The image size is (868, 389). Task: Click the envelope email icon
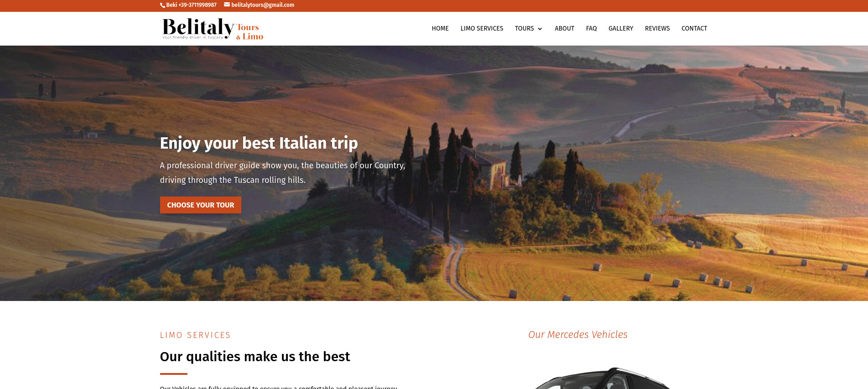(x=227, y=5)
